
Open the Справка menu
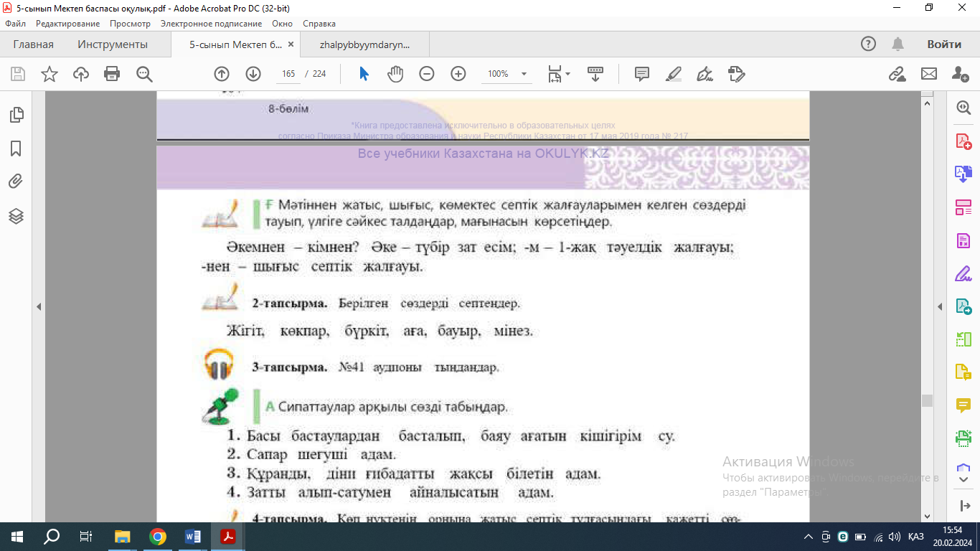[319, 24]
